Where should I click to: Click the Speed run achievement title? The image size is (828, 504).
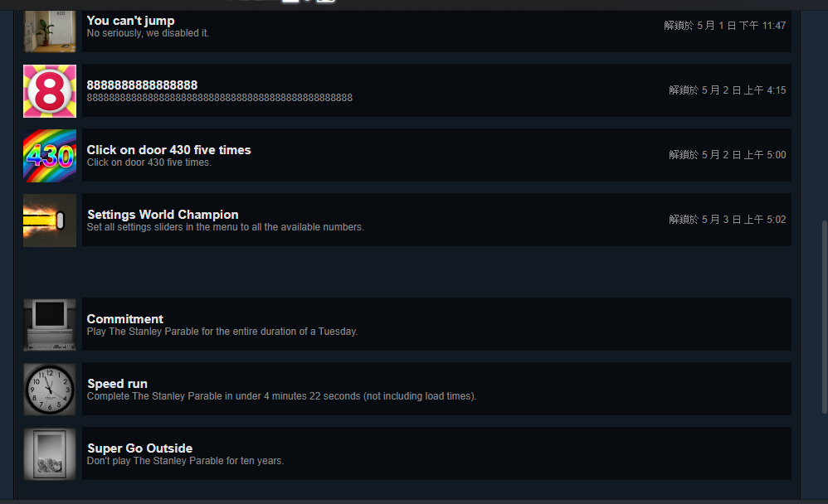pos(117,384)
